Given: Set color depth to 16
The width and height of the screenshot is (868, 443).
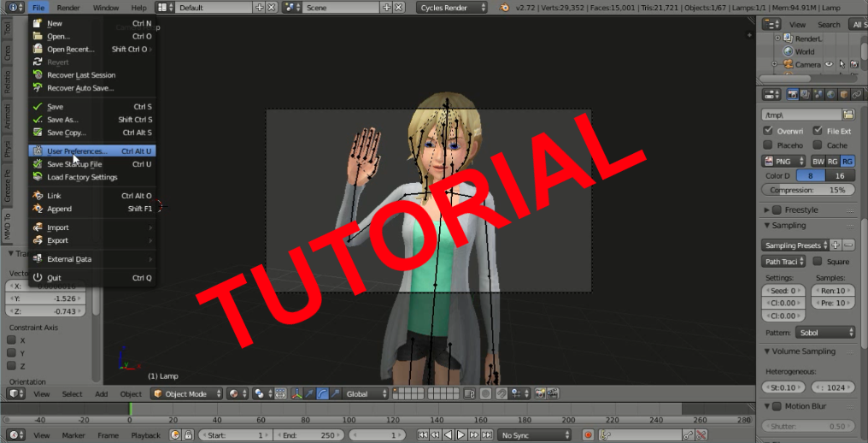Looking at the screenshot, I should point(840,176).
